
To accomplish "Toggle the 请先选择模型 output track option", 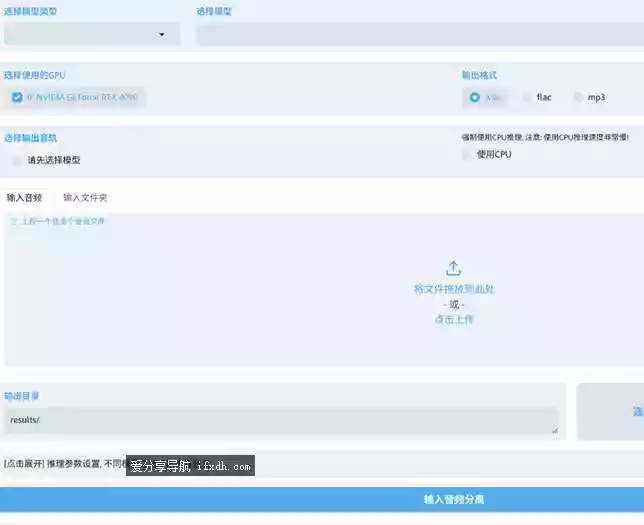I will tap(17, 160).
